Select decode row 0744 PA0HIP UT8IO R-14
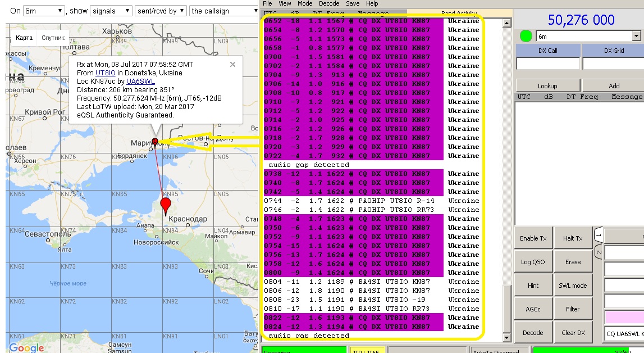This screenshot has width=644, height=353. pos(372,201)
